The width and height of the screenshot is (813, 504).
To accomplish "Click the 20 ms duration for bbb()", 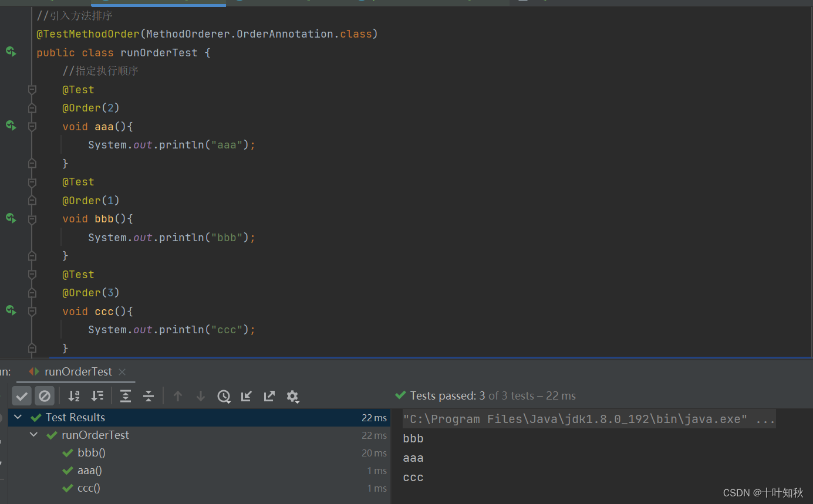I will (374, 453).
